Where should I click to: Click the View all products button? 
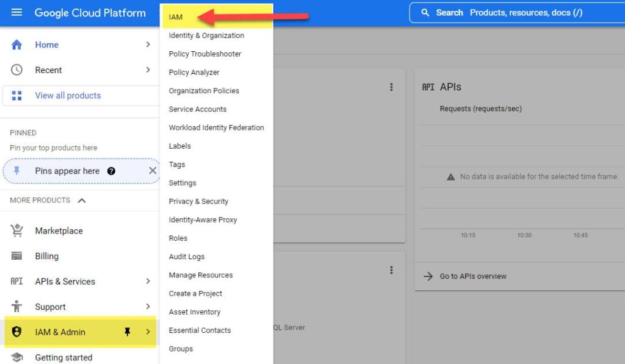67,96
